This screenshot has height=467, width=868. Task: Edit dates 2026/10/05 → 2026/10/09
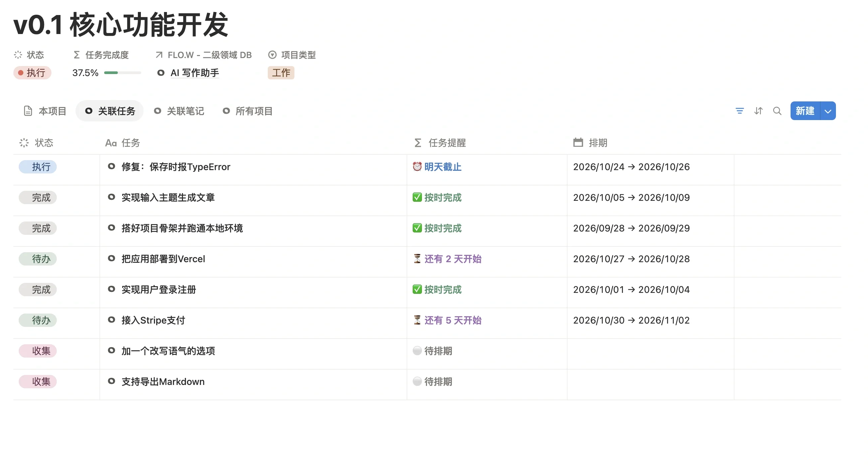click(x=631, y=197)
